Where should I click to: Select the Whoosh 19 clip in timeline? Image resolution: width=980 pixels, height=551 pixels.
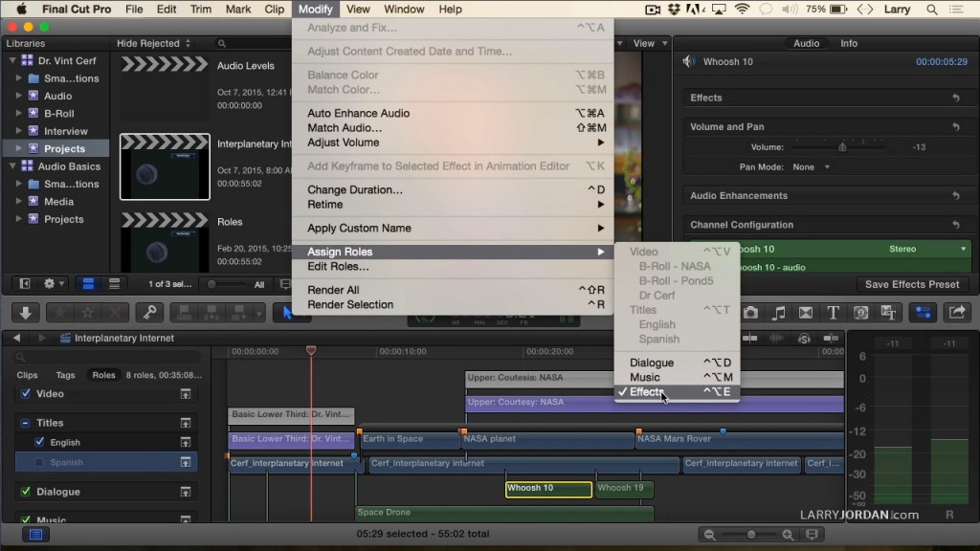pos(624,489)
